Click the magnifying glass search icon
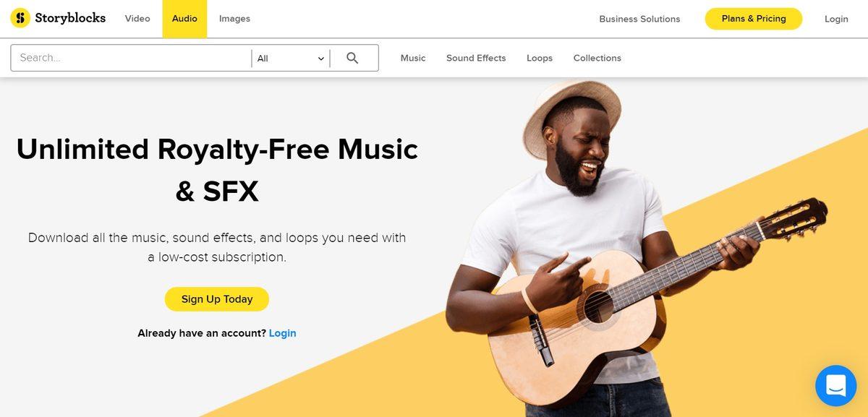This screenshot has height=417, width=868. coord(352,58)
